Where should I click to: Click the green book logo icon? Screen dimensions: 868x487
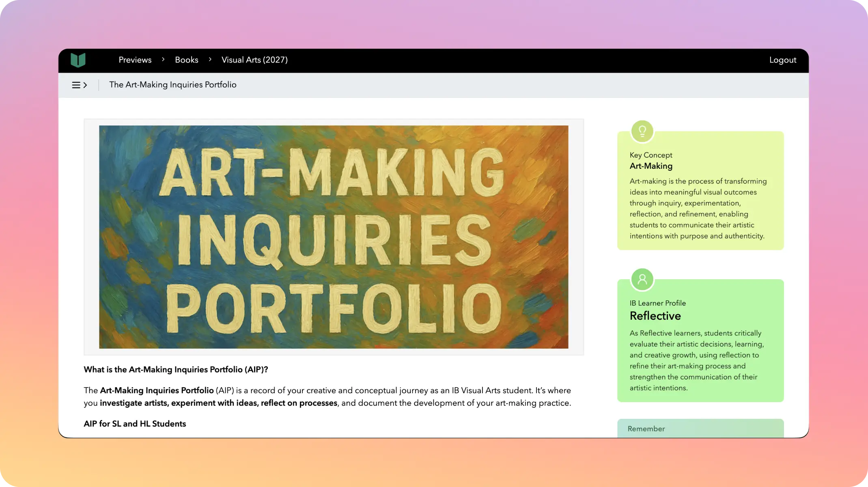click(78, 60)
